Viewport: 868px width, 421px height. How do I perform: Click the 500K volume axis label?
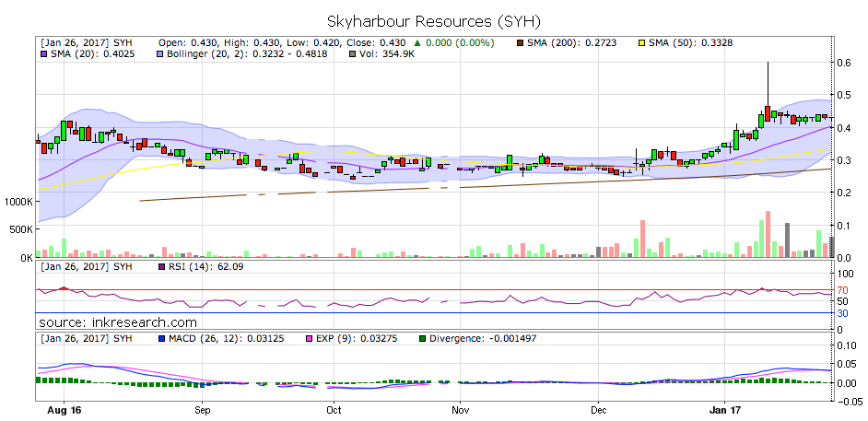(21, 229)
